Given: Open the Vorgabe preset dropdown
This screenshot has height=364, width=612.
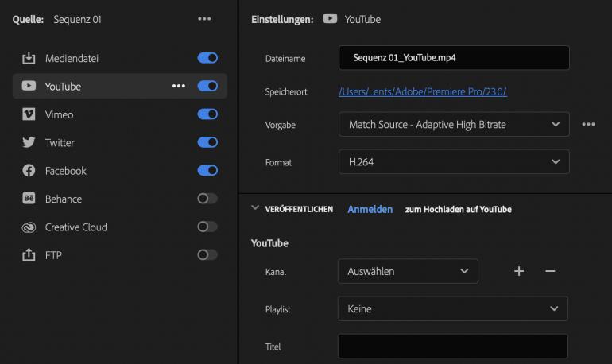Looking at the screenshot, I should click(x=454, y=125).
